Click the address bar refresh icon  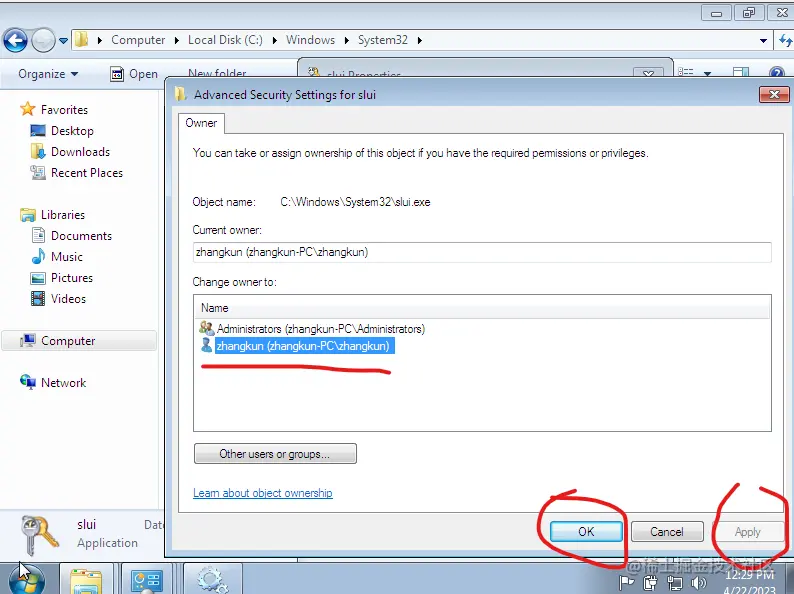(x=785, y=40)
